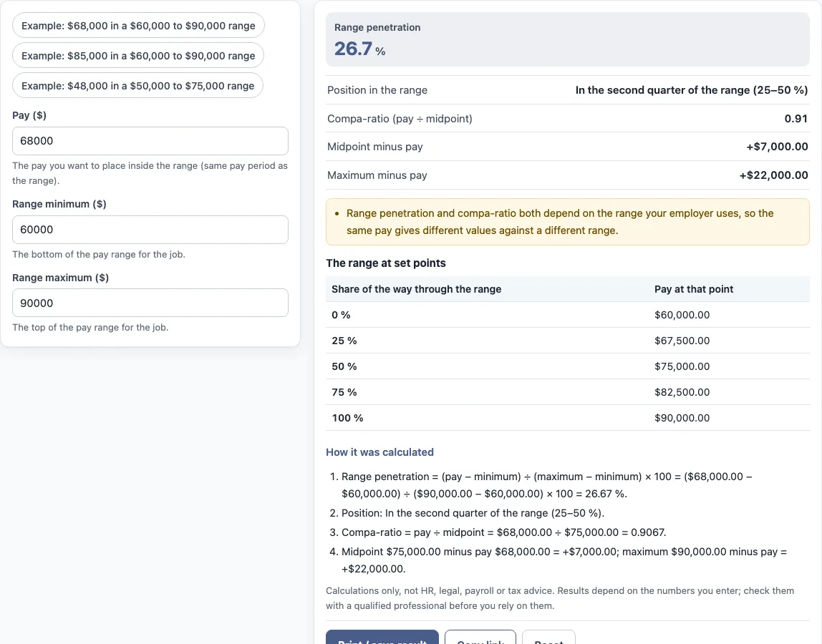Click calculation step 2 about Position
The image size is (822, 644).
[x=473, y=513]
